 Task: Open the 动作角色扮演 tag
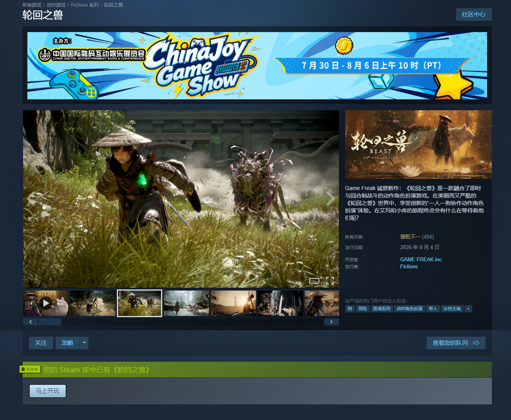(x=409, y=309)
